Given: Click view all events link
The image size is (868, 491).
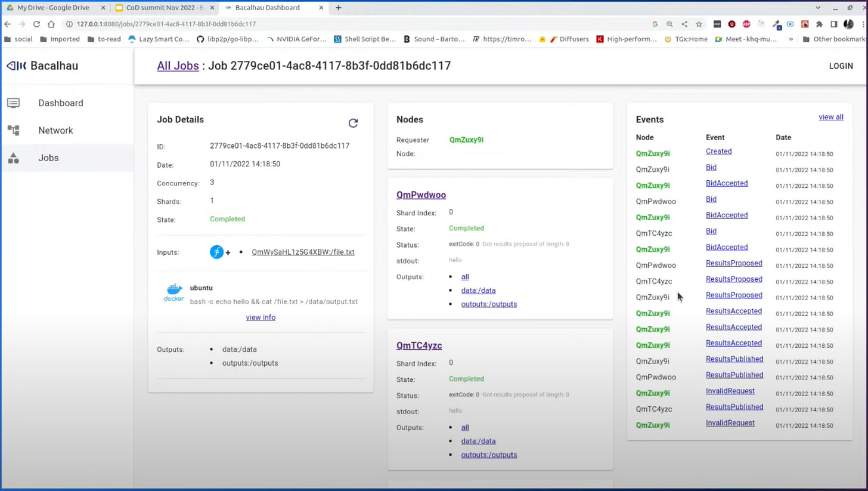Looking at the screenshot, I should click(x=830, y=117).
